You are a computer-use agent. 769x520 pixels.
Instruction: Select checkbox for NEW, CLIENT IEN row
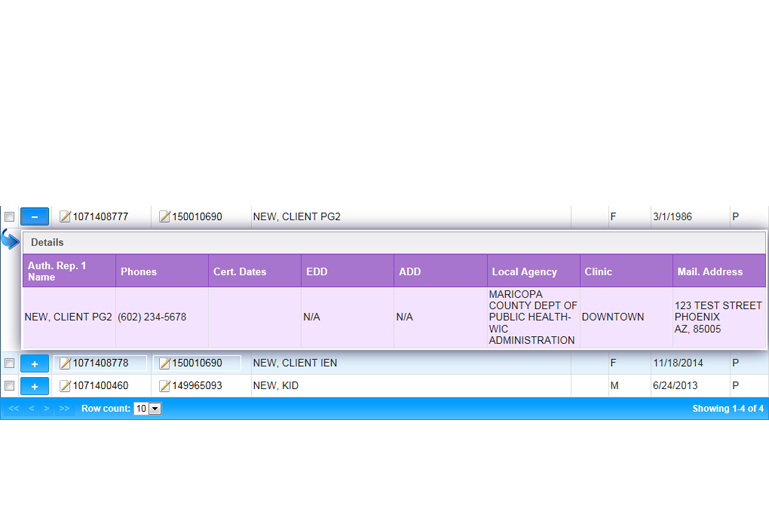(9, 363)
